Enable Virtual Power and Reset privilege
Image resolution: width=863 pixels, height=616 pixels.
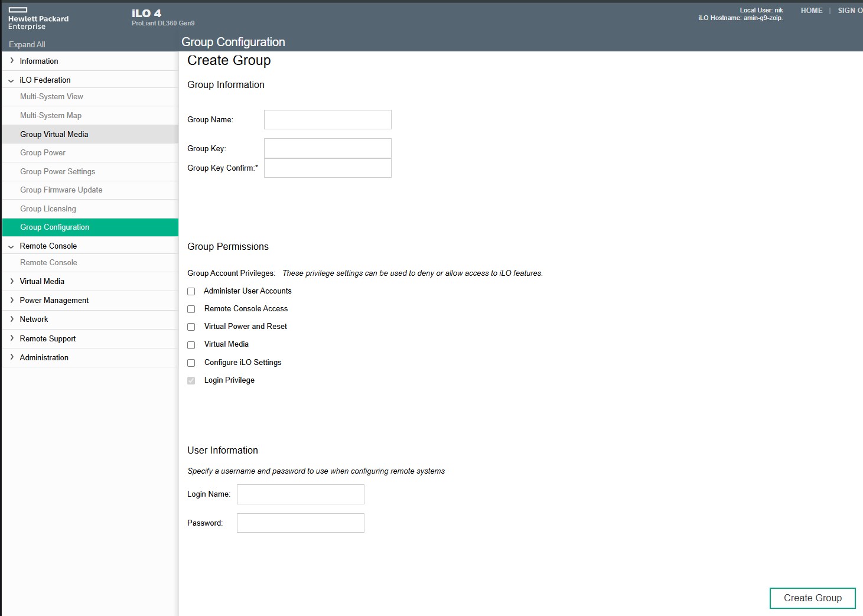click(191, 327)
